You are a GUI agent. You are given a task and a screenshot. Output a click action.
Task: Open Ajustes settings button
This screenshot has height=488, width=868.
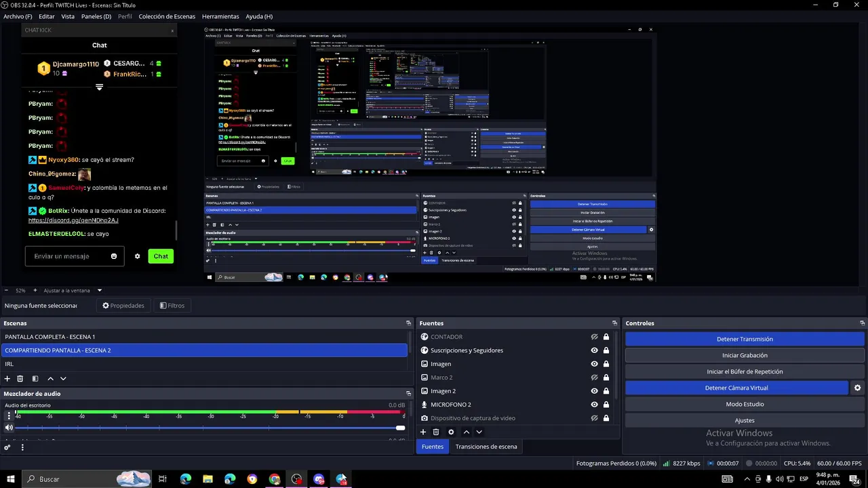(x=745, y=420)
